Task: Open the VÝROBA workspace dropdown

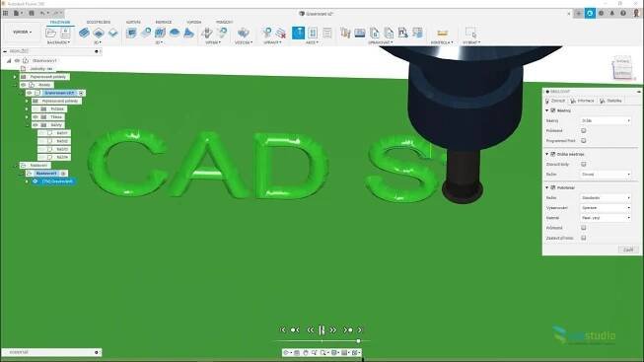Action: 22,32
